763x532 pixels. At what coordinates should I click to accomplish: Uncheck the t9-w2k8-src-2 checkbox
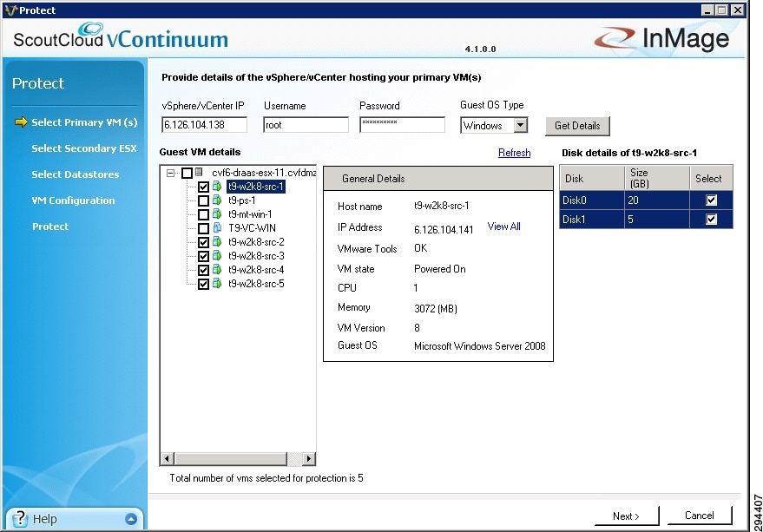tap(203, 242)
